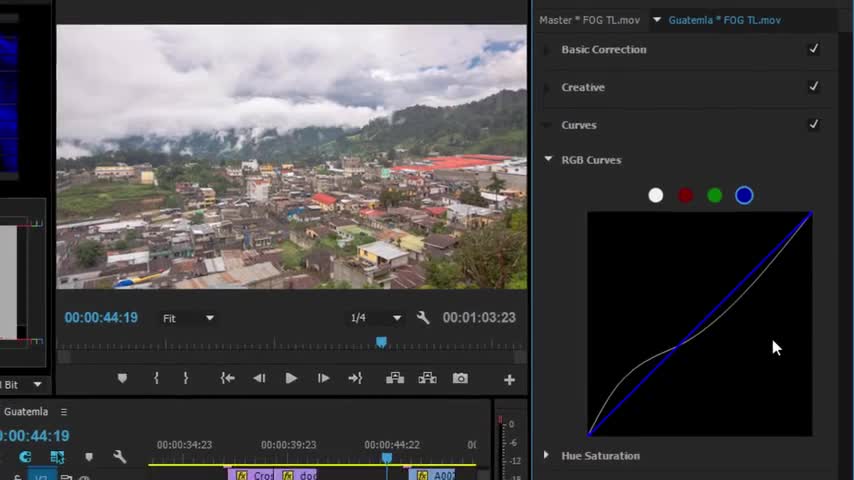This screenshot has width=854, height=480.
Task: Open Program Monitor settings wrench
Action: point(423,318)
